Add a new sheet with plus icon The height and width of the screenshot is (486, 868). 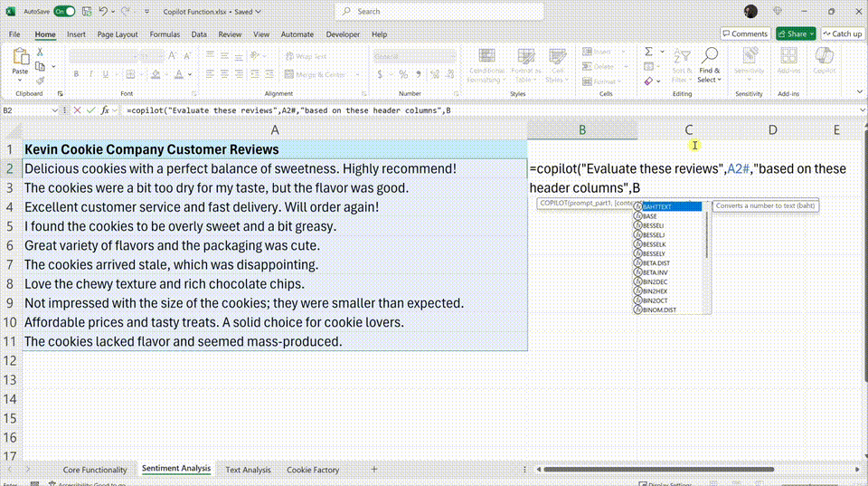(374, 470)
